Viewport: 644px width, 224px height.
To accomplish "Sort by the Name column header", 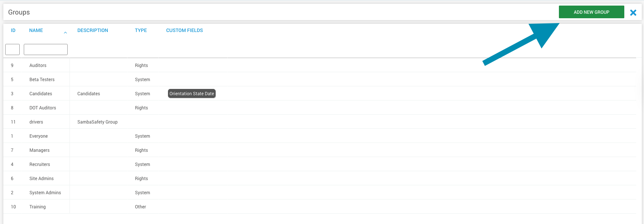I will pos(36,31).
